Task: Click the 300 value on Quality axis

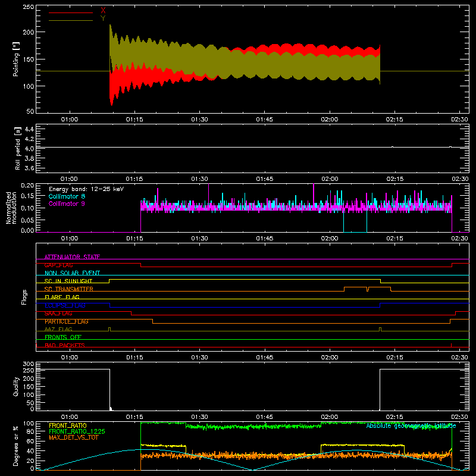Action: point(29,364)
